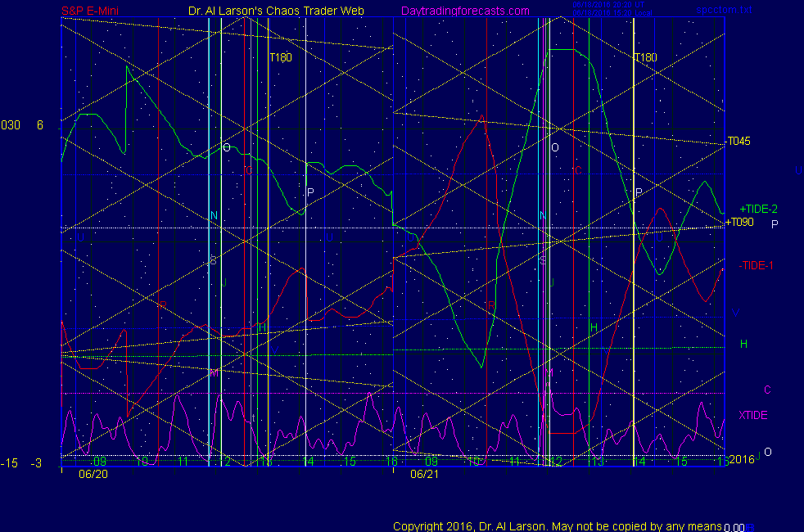Select the red "-TIDE-1" legend label
The width and height of the screenshot is (804, 532).
756,265
